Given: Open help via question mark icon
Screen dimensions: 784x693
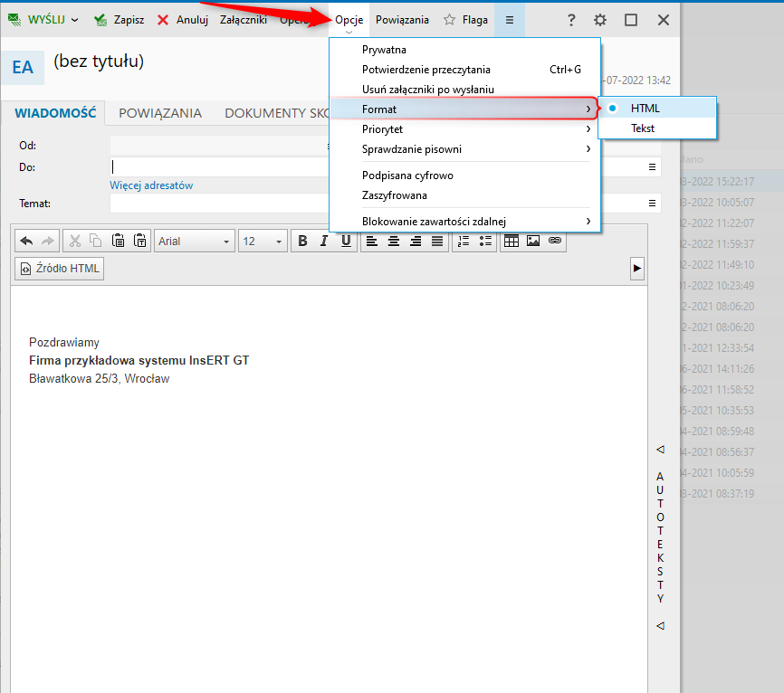Looking at the screenshot, I should click(571, 20).
